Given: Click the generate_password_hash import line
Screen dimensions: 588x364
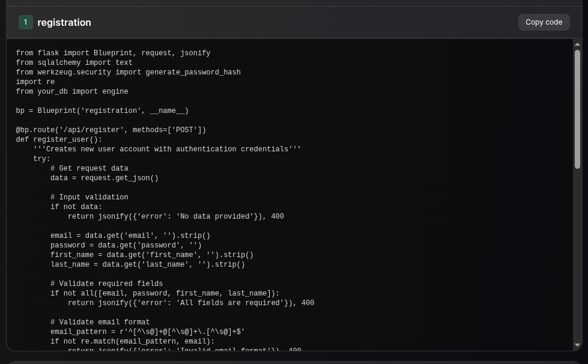Looking at the screenshot, I should click(x=128, y=72).
